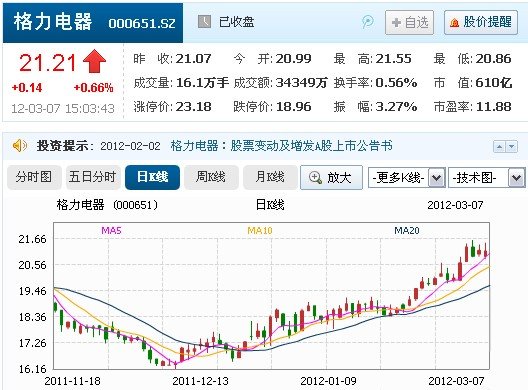The height and width of the screenshot is (390, 528).
Task: Click 换手率 value 0.56%
Action: click(x=396, y=83)
